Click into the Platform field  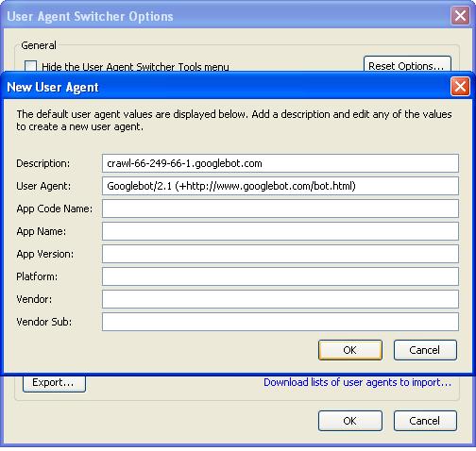point(280,276)
